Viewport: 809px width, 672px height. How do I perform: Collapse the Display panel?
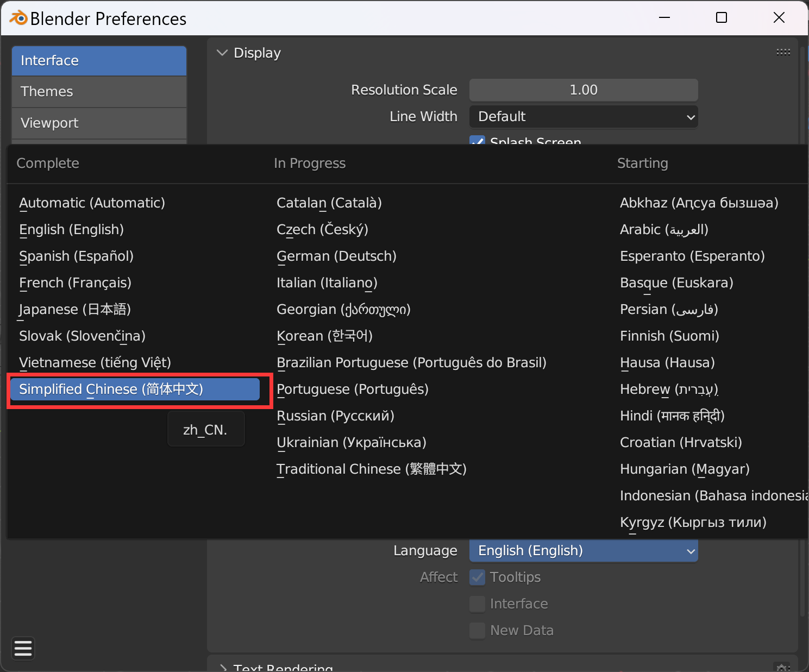point(222,53)
